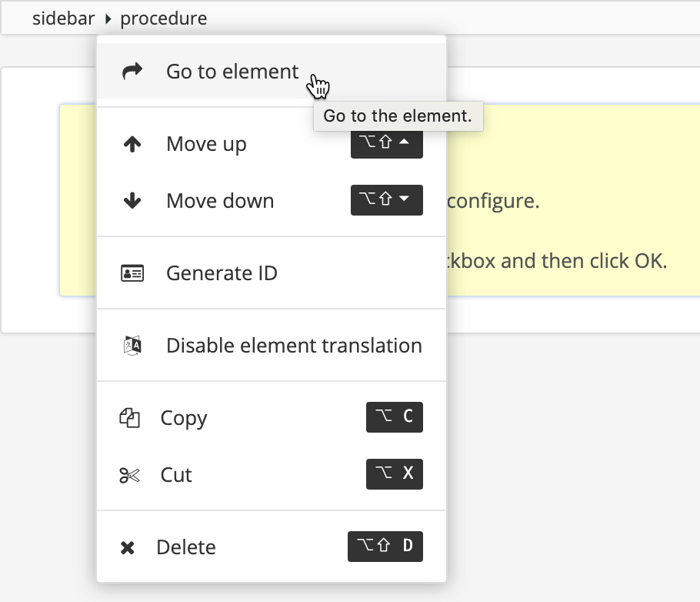
Task: Select the Go to element menu entry
Action: (232, 71)
